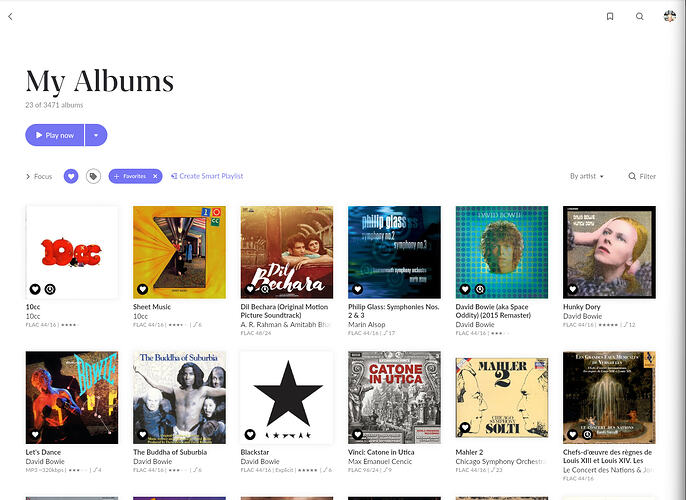Remove the Favorites focus chip

pos(155,176)
